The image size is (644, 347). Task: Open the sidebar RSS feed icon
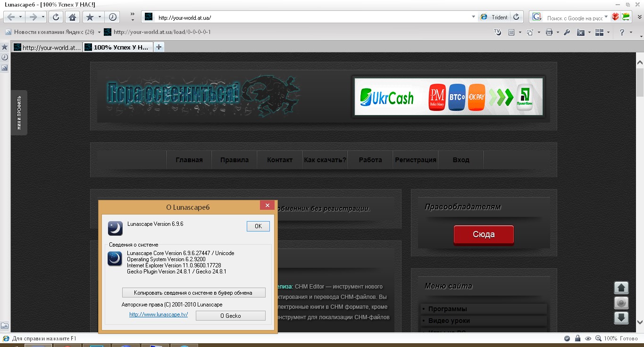(5, 68)
